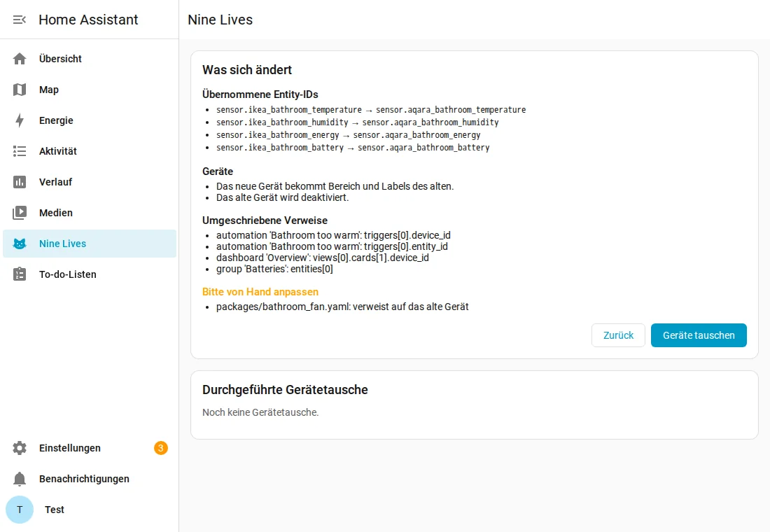The image size is (770, 532).
Task: Open Verlauf history page
Action: point(90,182)
